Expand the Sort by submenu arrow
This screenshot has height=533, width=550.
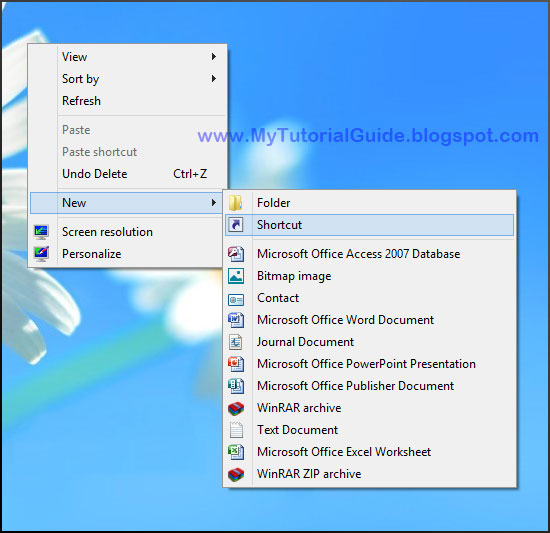(x=214, y=79)
